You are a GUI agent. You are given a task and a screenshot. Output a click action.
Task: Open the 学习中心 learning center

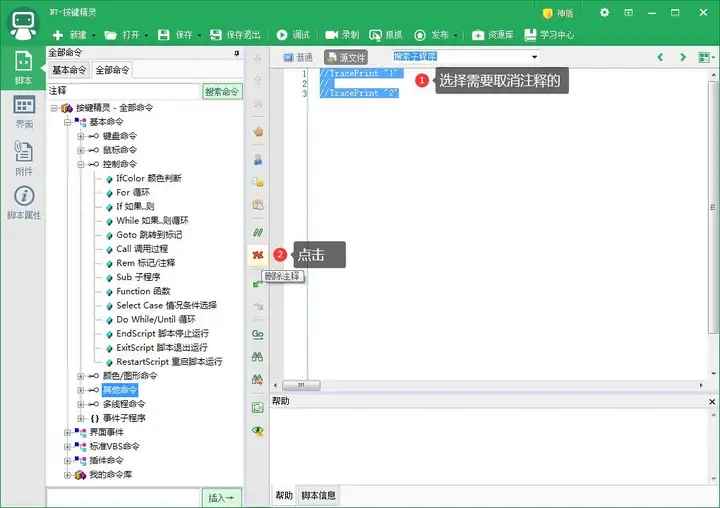[549, 35]
